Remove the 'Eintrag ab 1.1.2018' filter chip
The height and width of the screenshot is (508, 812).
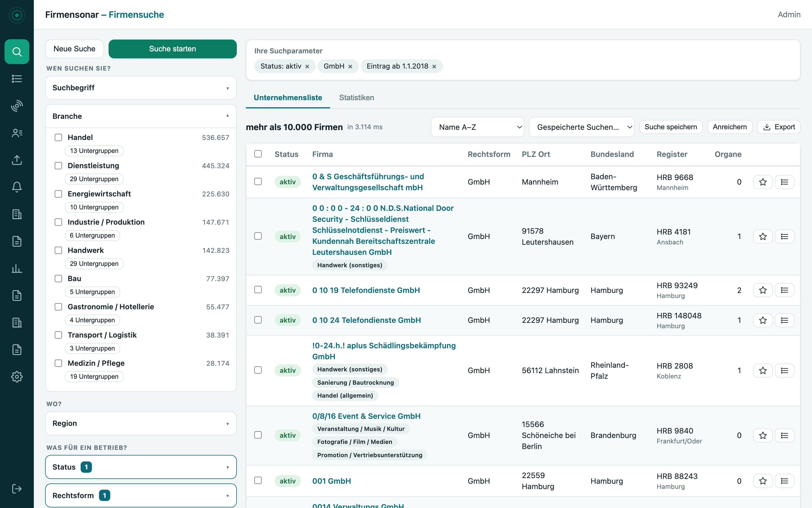(434, 67)
